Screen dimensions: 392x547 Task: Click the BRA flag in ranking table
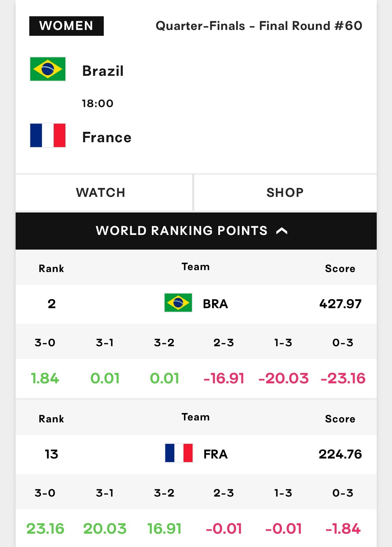tap(178, 303)
